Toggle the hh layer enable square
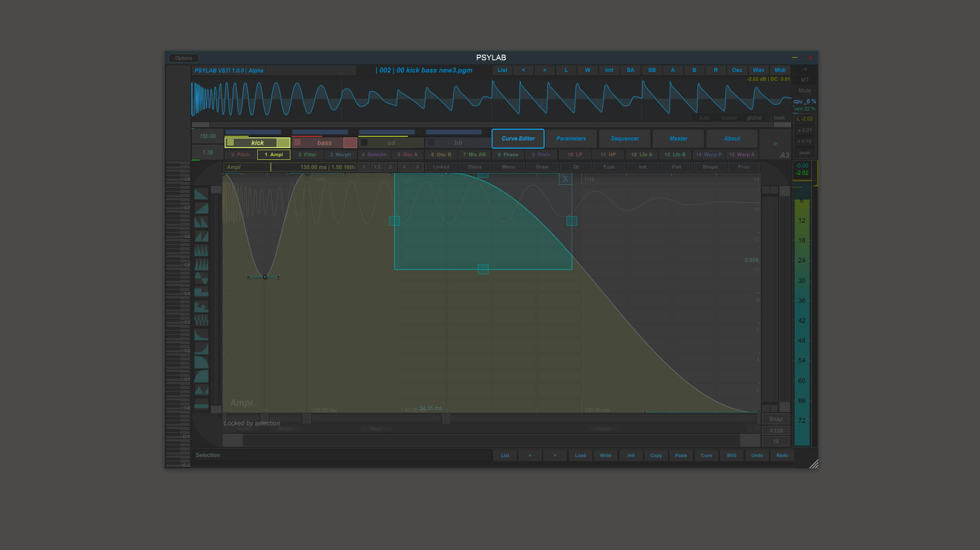The image size is (980, 550). tap(431, 142)
